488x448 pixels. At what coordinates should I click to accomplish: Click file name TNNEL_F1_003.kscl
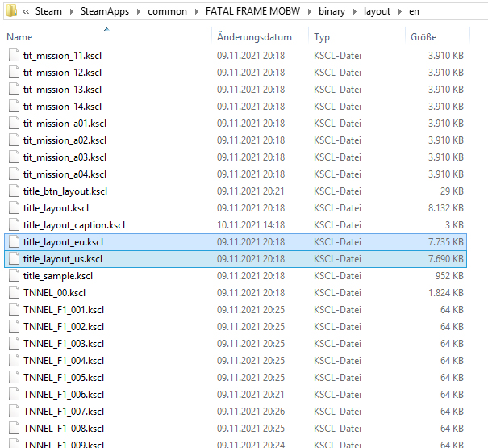tap(64, 344)
